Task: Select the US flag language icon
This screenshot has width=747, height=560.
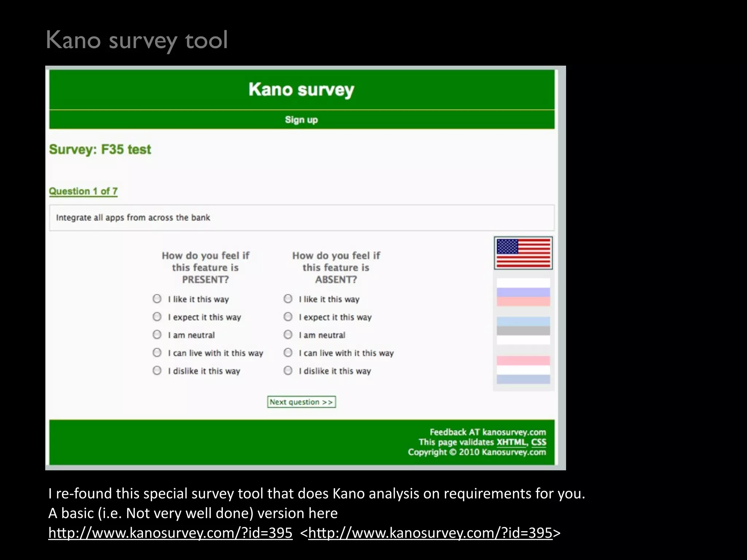Action: [x=523, y=253]
